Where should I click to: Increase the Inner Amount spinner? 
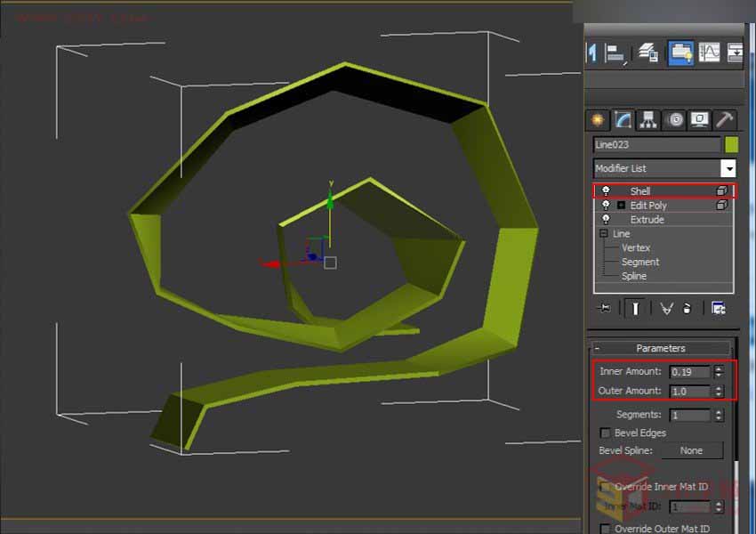[719, 368]
